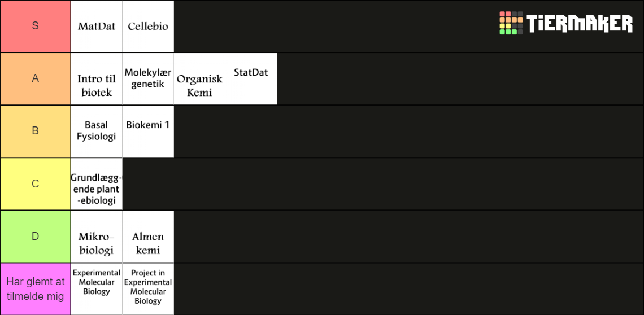The width and height of the screenshot is (644, 315).
Task: Select the MatDat tile in S tier
Action: [97, 27]
